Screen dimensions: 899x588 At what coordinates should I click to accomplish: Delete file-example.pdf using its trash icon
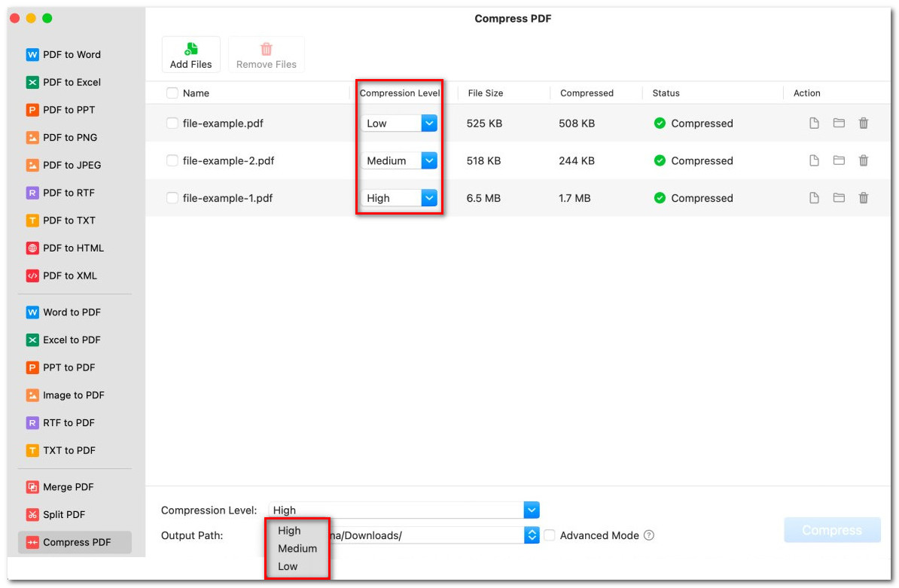[864, 123]
